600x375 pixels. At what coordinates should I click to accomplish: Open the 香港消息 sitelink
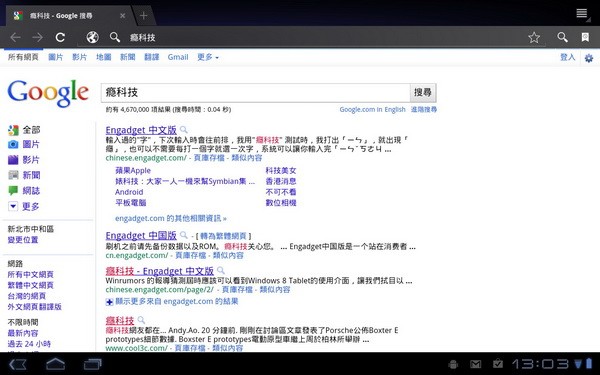pyautogui.click(x=281, y=181)
